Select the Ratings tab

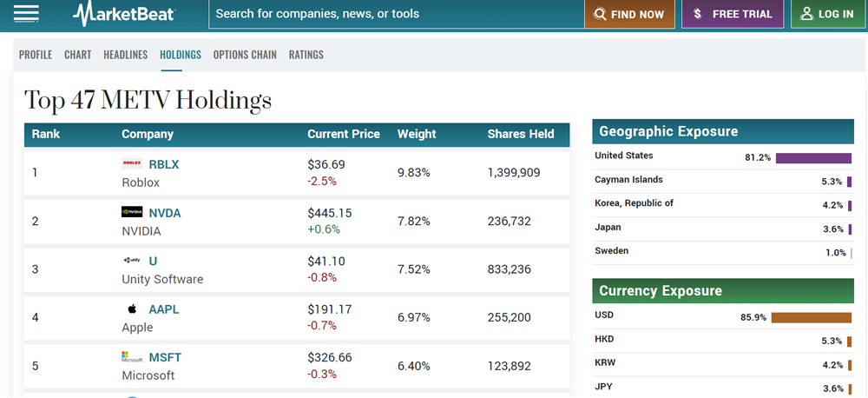coord(306,55)
